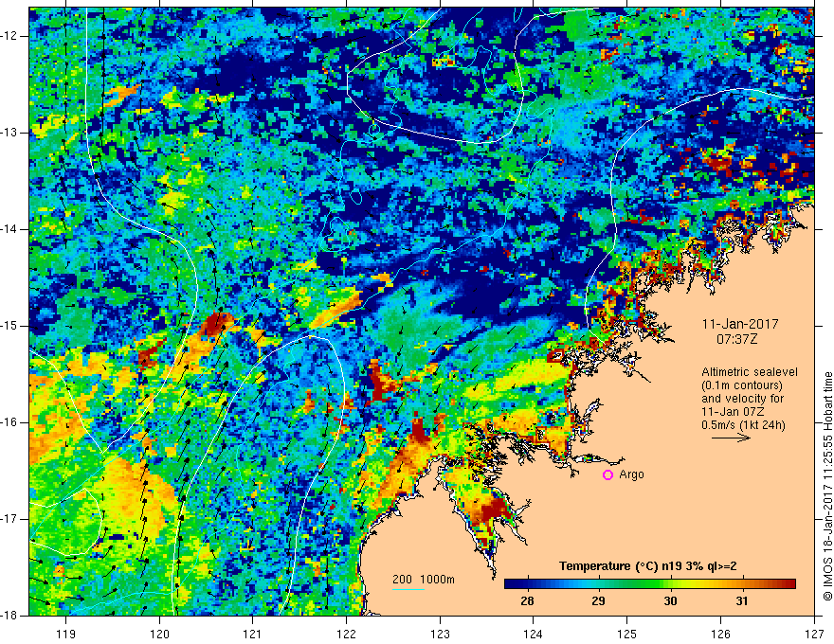This screenshot has height=644, width=834.
Task: Click the 122 longitude axis label
Action: coord(346,634)
